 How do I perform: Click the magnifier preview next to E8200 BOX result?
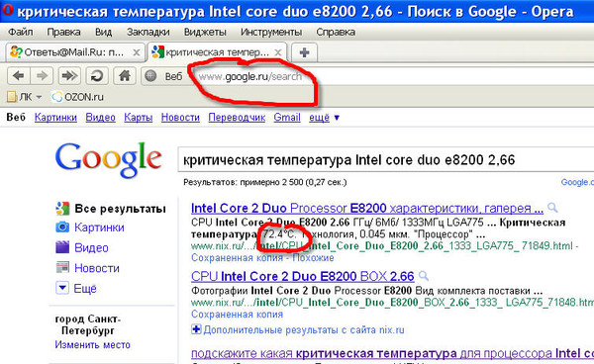tap(424, 276)
